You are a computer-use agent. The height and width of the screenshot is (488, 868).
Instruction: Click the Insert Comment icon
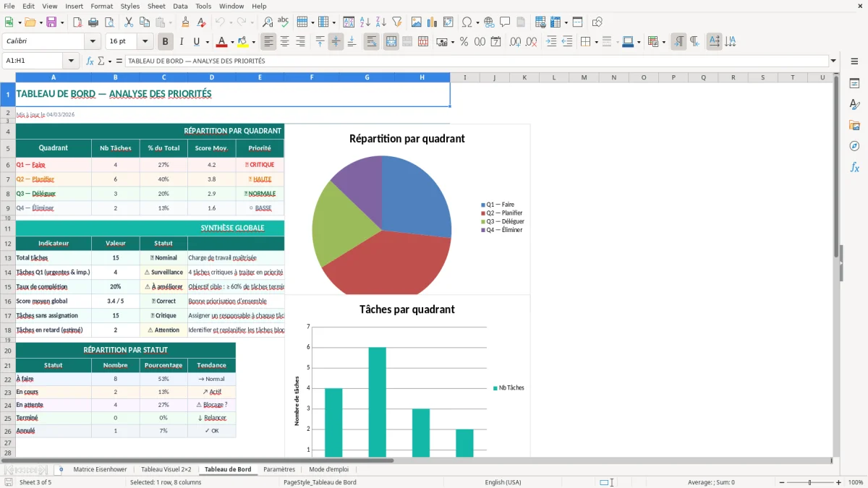click(505, 22)
